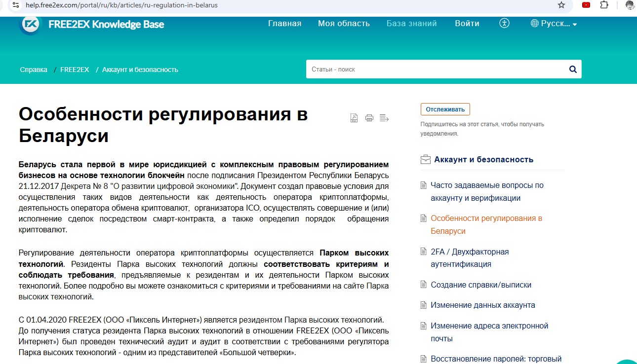Screen dimensions: 637x364
Task: Select the База знаний tab
Action: [411, 24]
